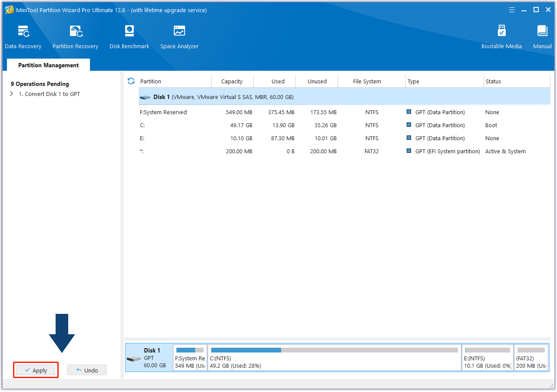Click type color square of EFI partition row

point(409,151)
